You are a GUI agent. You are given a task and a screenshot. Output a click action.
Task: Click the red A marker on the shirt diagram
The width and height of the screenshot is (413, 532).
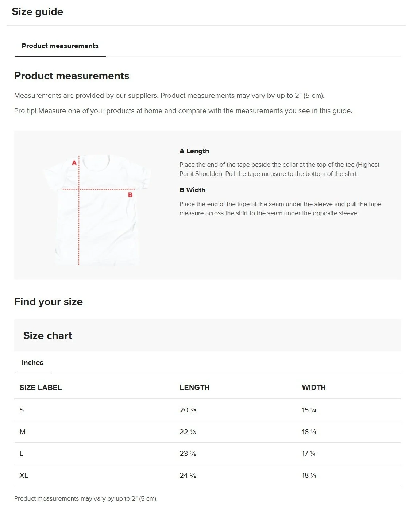point(74,163)
